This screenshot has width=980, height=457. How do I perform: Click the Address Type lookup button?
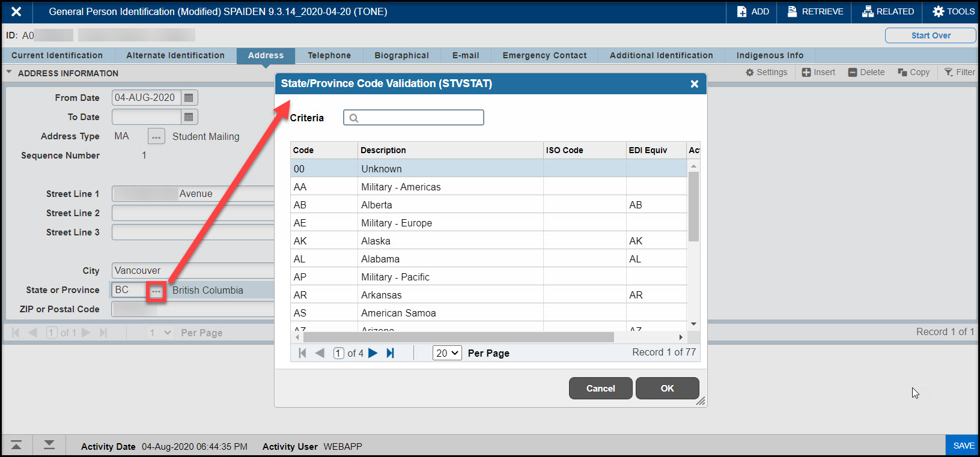click(156, 137)
